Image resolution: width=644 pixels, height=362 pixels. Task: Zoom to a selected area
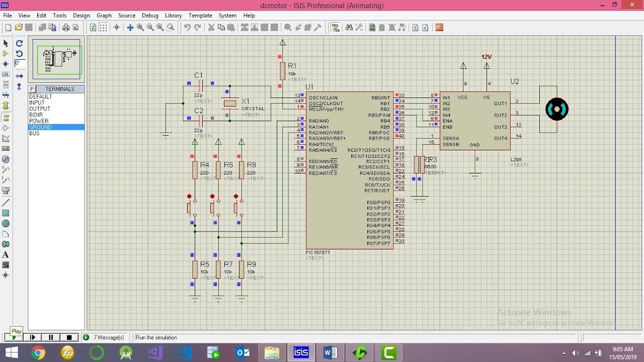click(x=170, y=28)
